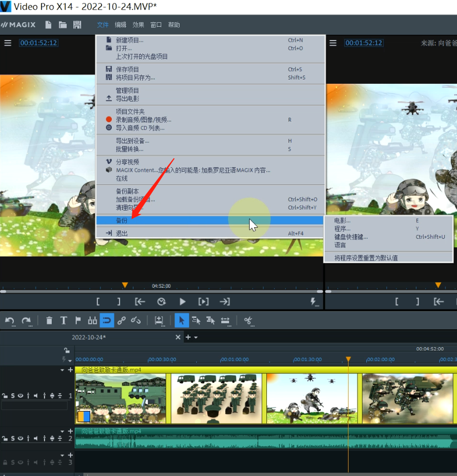This screenshot has height=476, width=457.
Task: Solo track 2 with the S button
Action: 13,438
